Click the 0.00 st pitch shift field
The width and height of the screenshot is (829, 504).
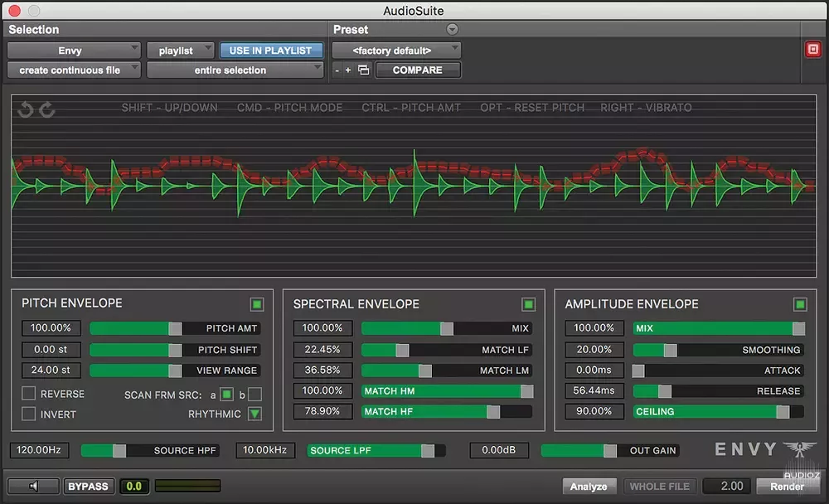[x=51, y=350]
